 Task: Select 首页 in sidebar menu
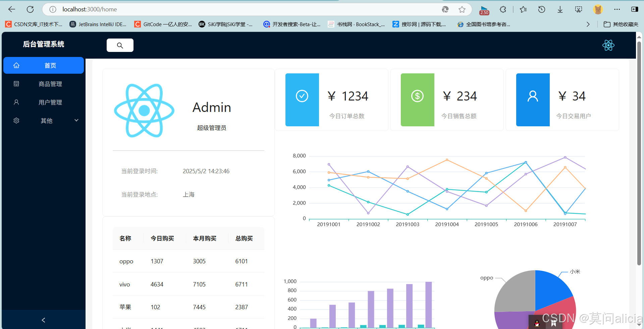click(x=44, y=65)
